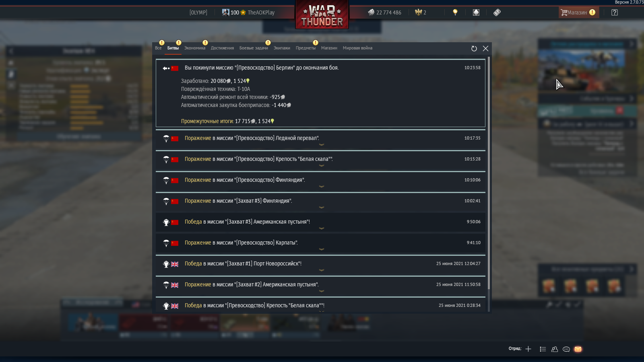Screen dimensions: 644x362
Task: Open the chat bubble icon
Action: coord(566,349)
